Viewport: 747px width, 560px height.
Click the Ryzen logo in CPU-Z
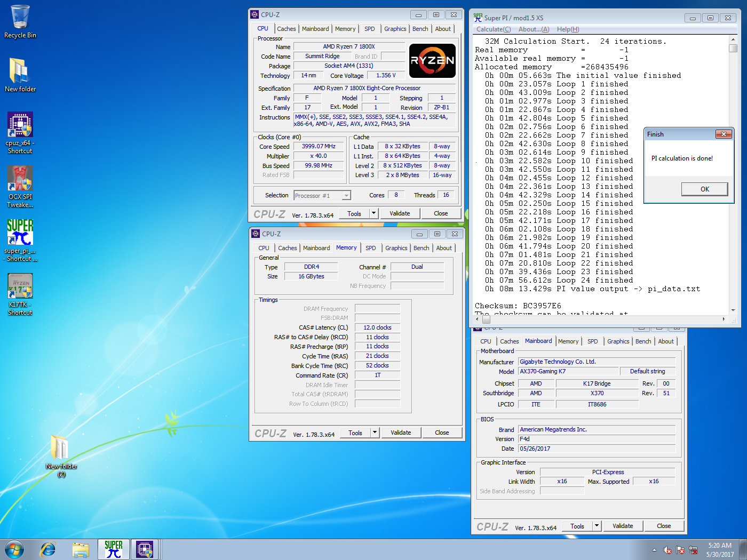[432, 61]
